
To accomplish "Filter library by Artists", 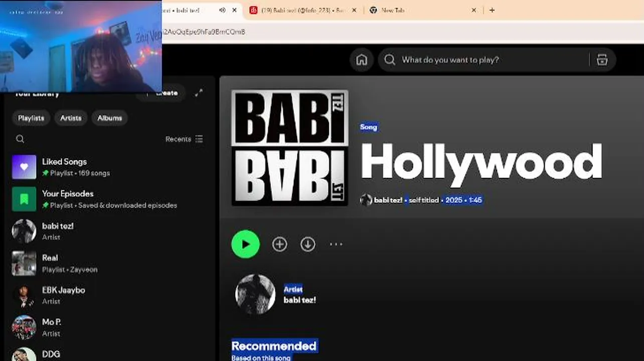I will (x=71, y=118).
